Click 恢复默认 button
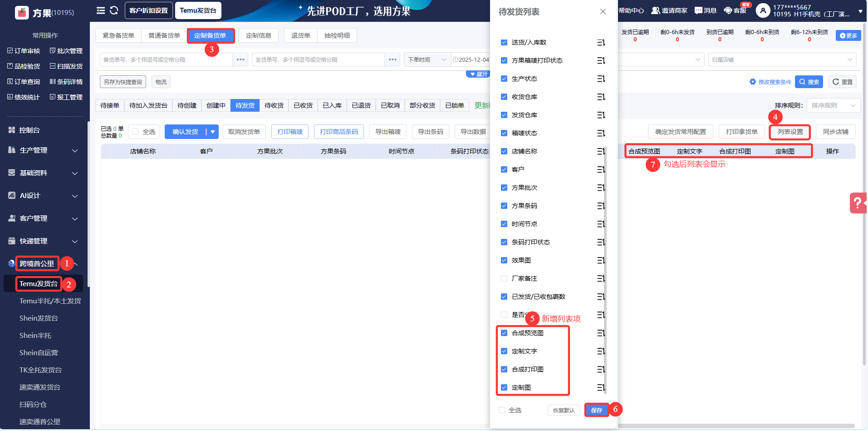The width and height of the screenshot is (868, 431). click(x=564, y=410)
